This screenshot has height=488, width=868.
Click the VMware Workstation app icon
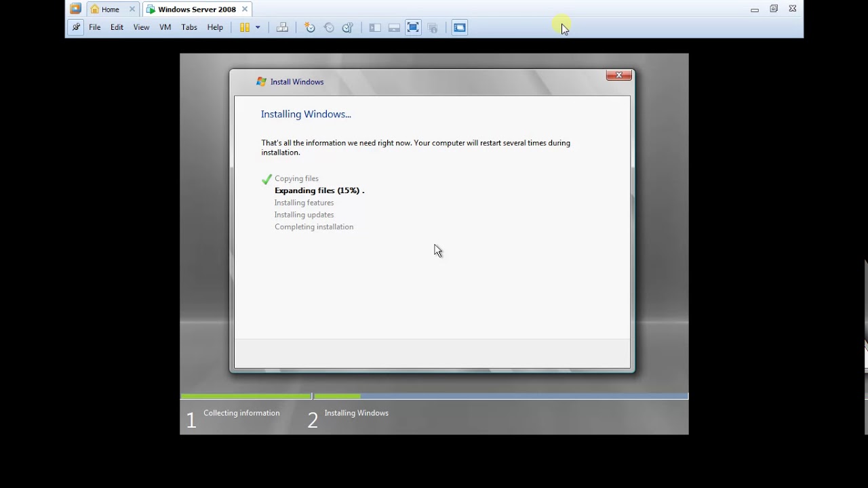tap(76, 9)
